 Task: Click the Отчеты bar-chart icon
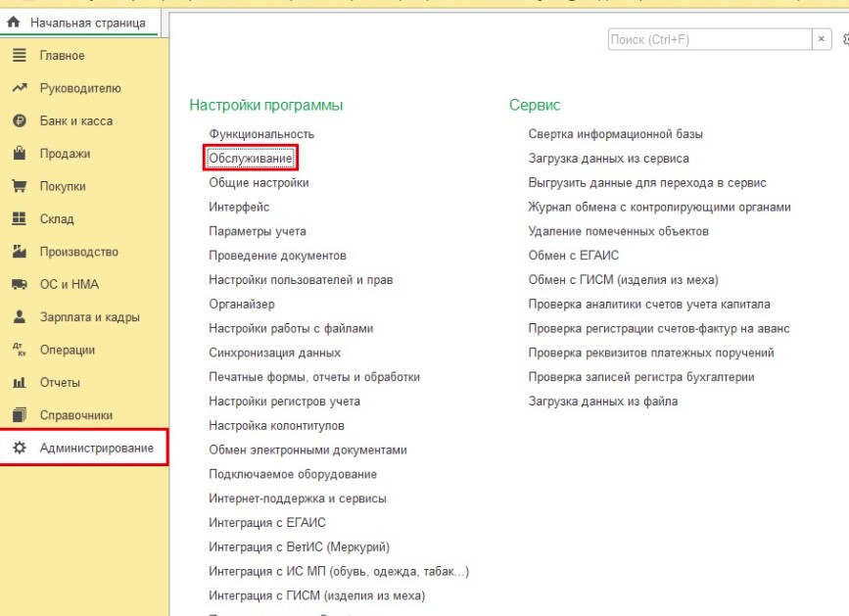pos(20,382)
